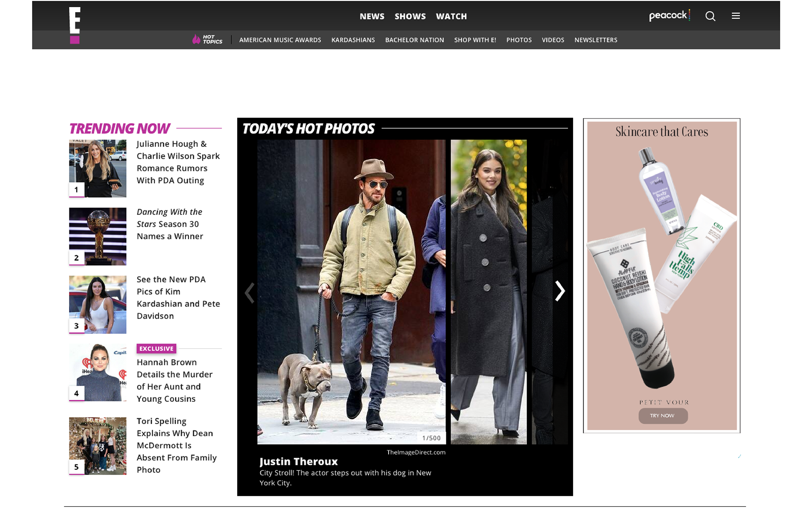
Task: Open the search magnifier icon
Action: click(x=710, y=16)
